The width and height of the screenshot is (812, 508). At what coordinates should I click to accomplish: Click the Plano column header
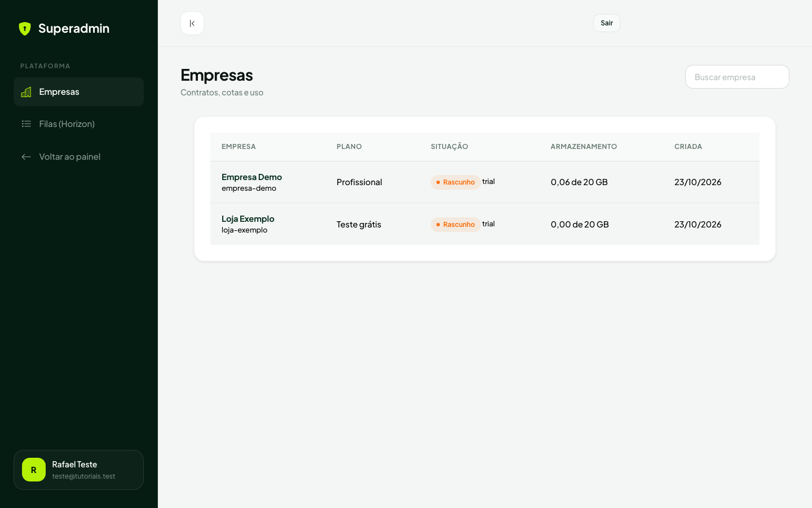(x=349, y=147)
